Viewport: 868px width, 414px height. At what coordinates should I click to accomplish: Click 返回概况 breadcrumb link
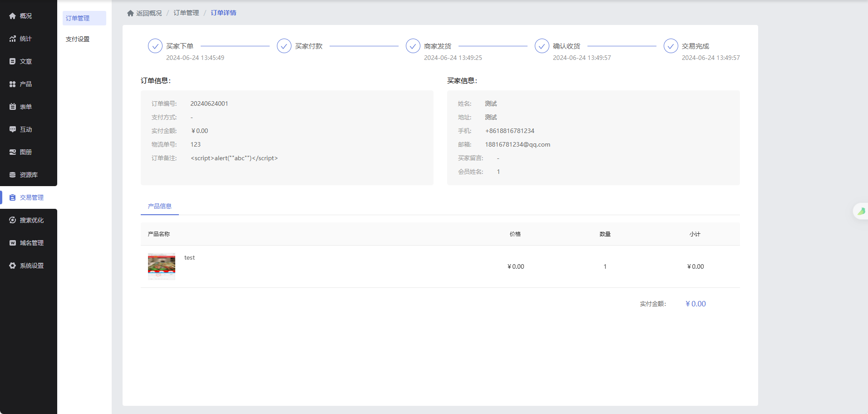pyautogui.click(x=149, y=13)
